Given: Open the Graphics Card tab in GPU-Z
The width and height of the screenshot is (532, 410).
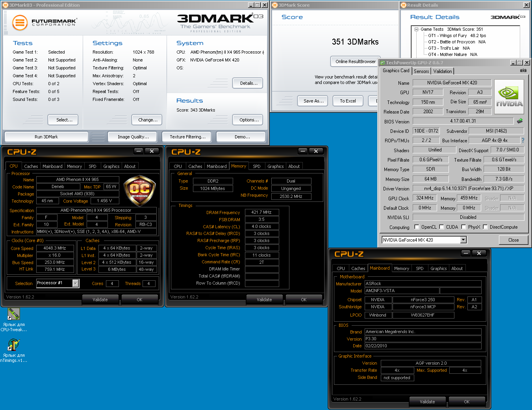Looking at the screenshot, I should pyautogui.click(x=396, y=71).
